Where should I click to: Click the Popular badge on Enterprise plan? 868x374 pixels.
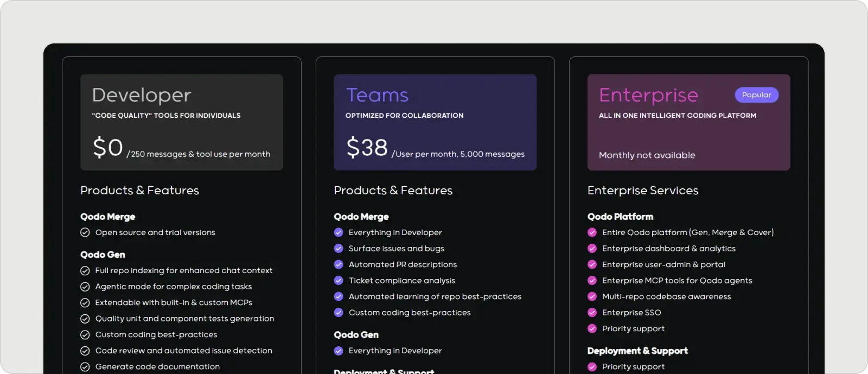coord(756,95)
